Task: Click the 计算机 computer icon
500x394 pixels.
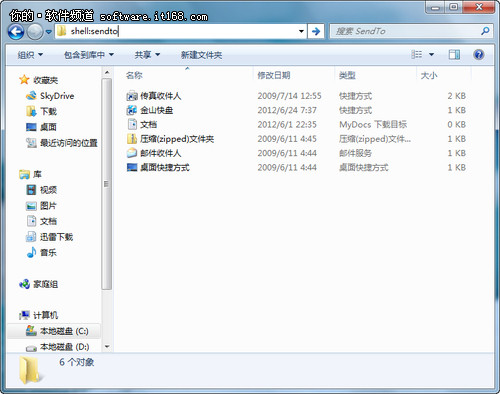Action: 24,315
